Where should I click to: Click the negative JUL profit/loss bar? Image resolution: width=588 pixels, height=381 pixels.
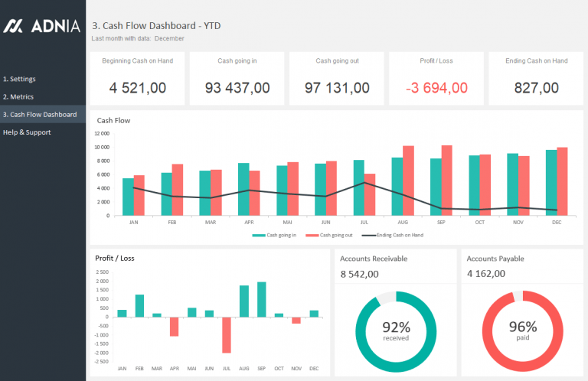tap(227, 334)
